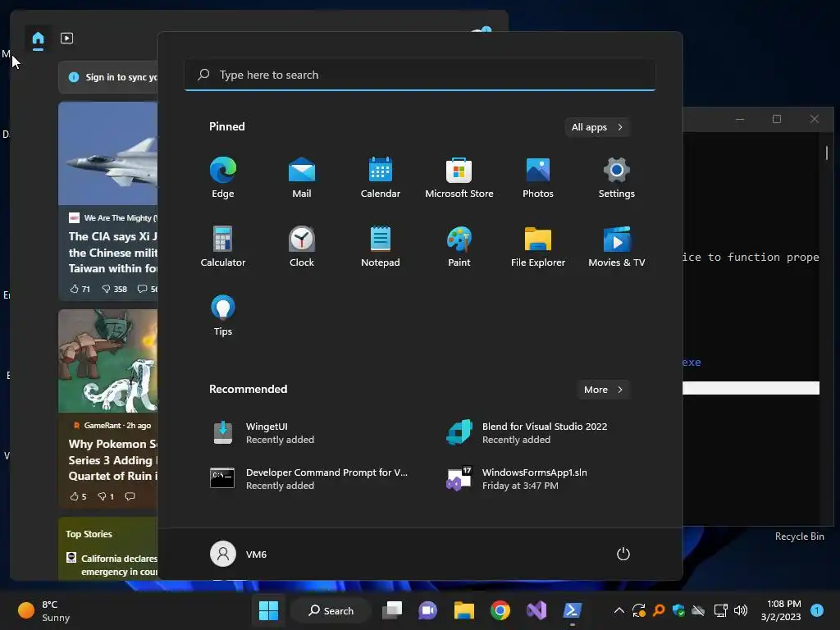Image resolution: width=840 pixels, height=630 pixels.
Task: Open comments on Pokemon article
Action: click(x=130, y=496)
